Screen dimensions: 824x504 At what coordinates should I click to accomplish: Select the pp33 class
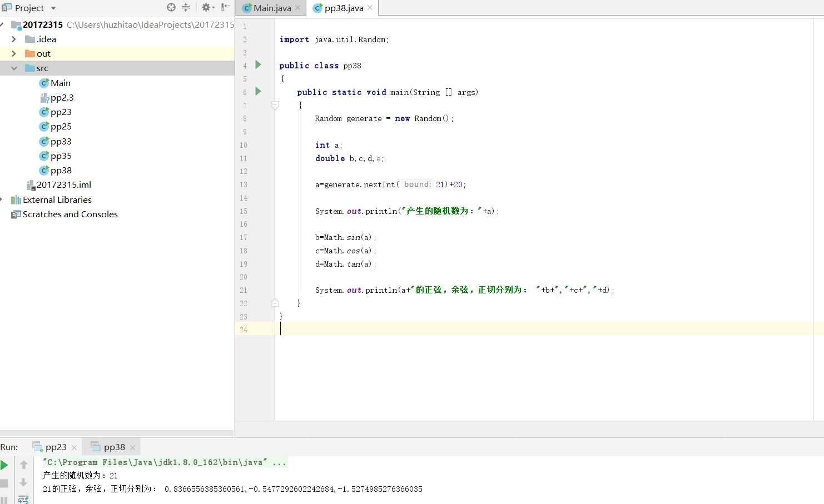click(x=56, y=141)
